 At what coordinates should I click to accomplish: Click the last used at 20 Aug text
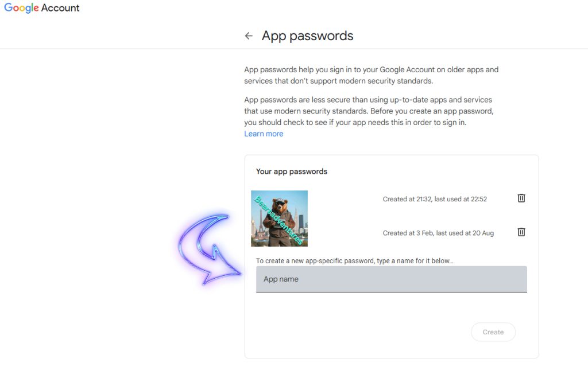[465, 233]
